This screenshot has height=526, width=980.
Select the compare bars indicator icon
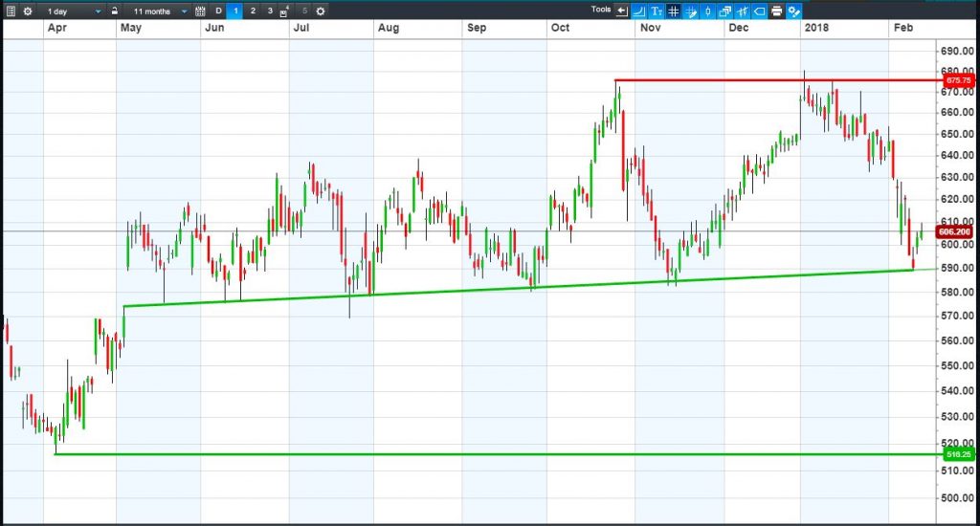tap(743, 11)
